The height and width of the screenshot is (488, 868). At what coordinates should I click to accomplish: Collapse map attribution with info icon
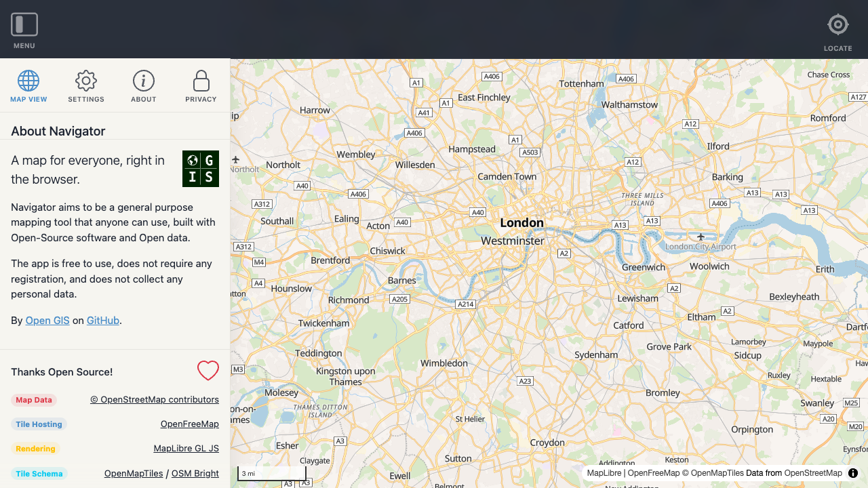pos(853,473)
